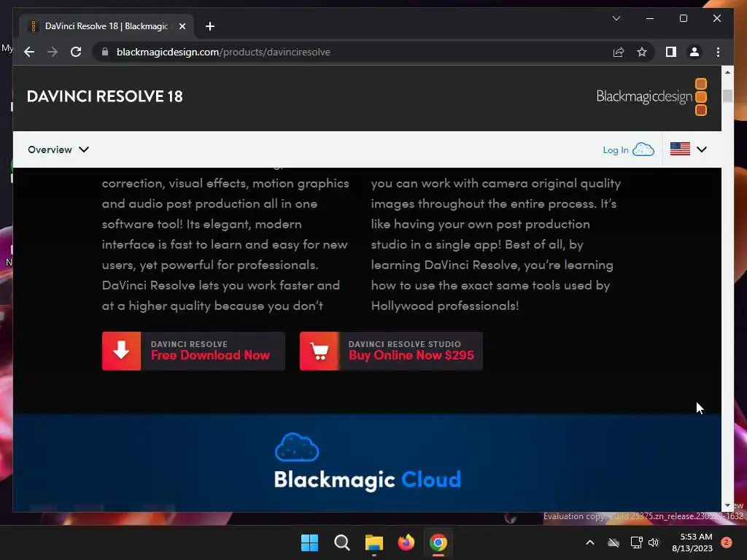The image size is (747, 560).
Task: Click the Log In link
Action: click(x=616, y=150)
